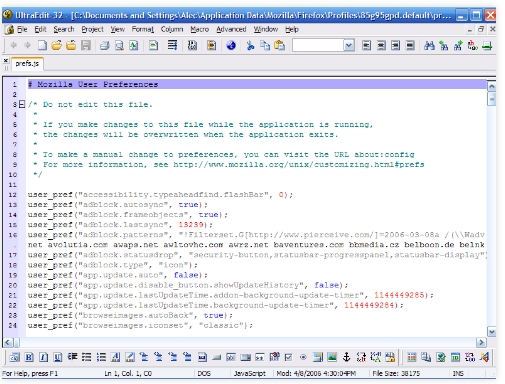Click the HTML checkbox form icon

pos(288,357)
